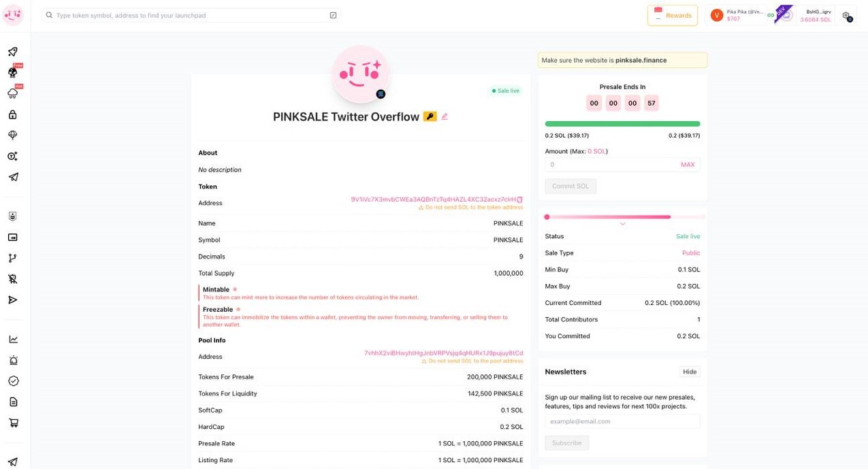Focus the newsletter email input field

[622, 421]
